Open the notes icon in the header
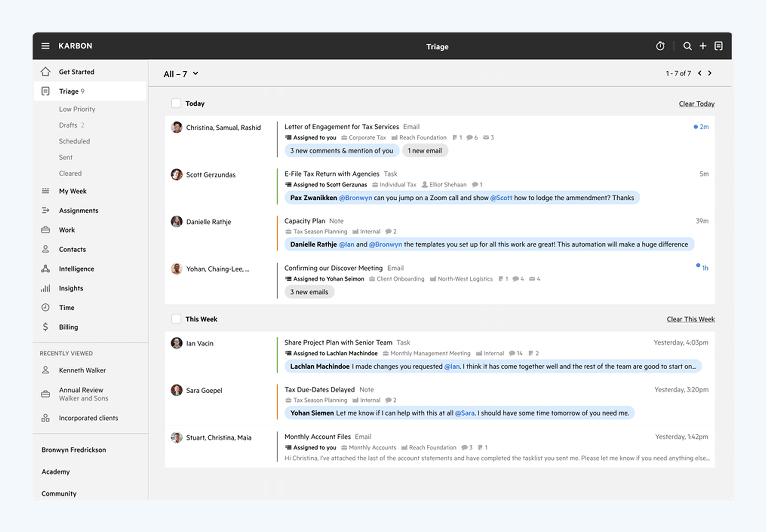Screen dimensions: 766x532 pyautogui.click(x=718, y=46)
